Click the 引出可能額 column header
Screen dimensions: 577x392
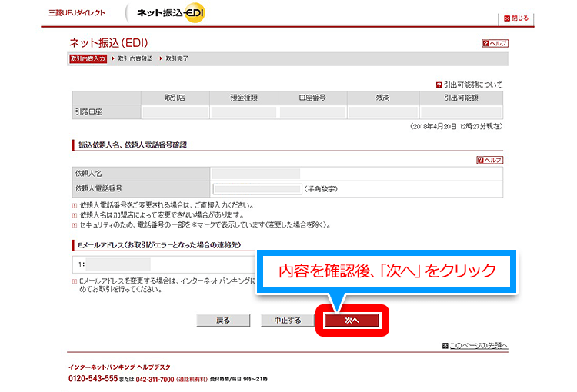(x=461, y=98)
